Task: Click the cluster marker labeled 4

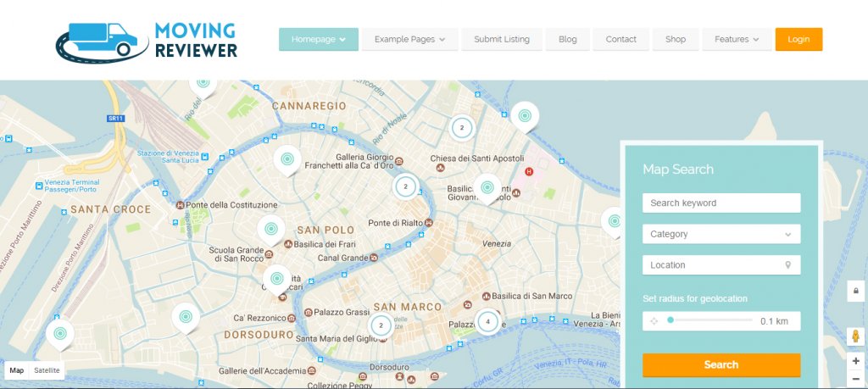Action: pyautogui.click(x=487, y=321)
